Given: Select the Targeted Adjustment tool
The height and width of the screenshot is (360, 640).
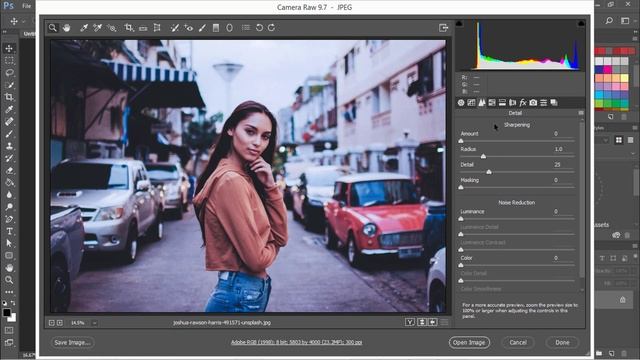Looking at the screenshot, I should pyautogui.click(x=111, y=28).
